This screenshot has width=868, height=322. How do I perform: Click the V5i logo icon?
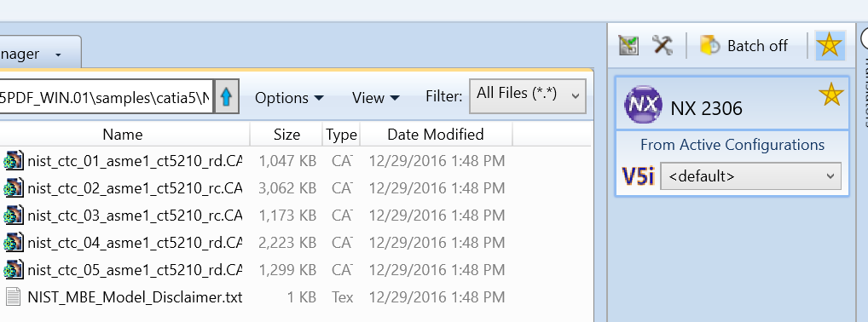coord(639,176)
